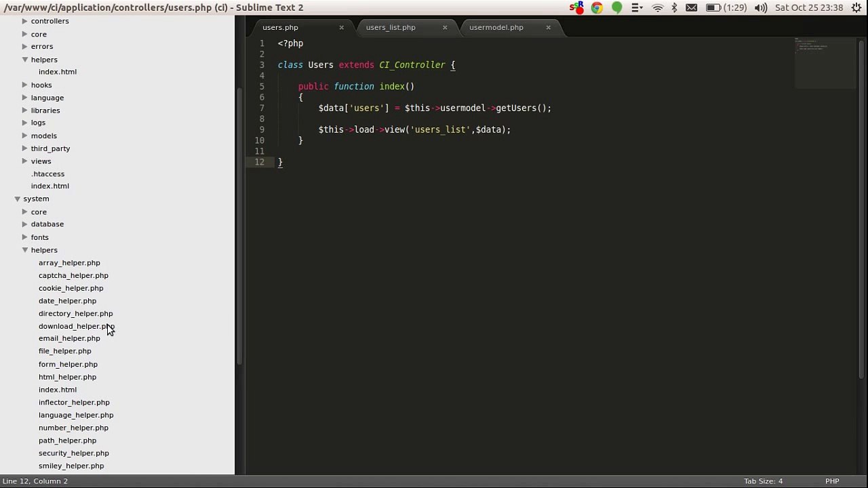The height and width of the screenshot is (488, 868).
Task: Open security_helper.php file
Action: (73, 453)
